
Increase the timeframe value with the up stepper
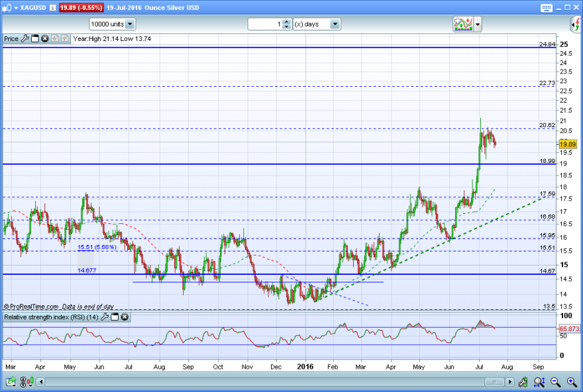click(x=286, y=22)
